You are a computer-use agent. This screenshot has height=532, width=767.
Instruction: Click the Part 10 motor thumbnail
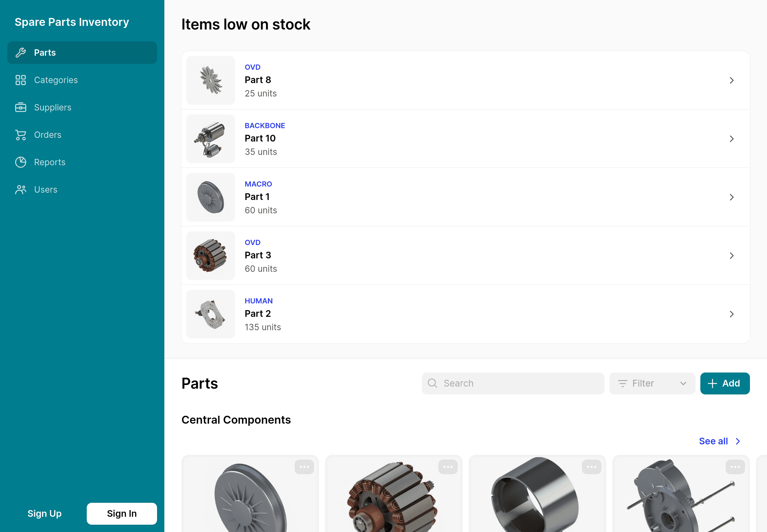pyautogui.click(x=211, y=139)
